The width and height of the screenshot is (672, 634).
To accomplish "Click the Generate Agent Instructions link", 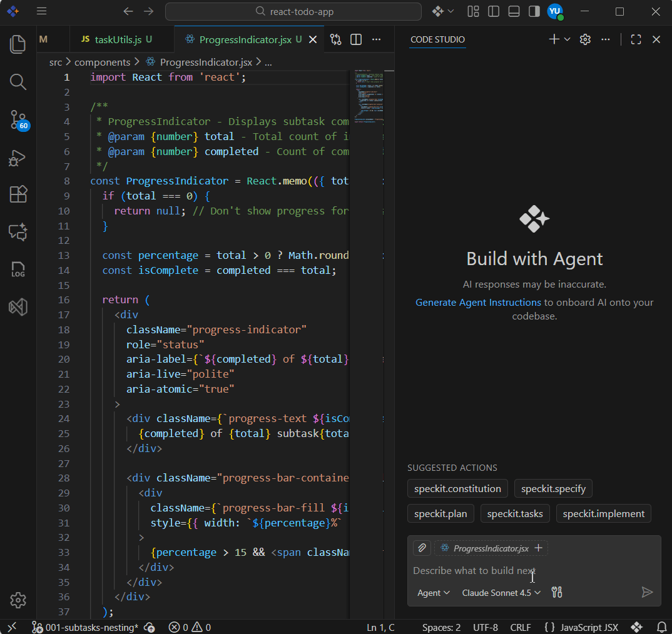I will [x=478, y=302].
